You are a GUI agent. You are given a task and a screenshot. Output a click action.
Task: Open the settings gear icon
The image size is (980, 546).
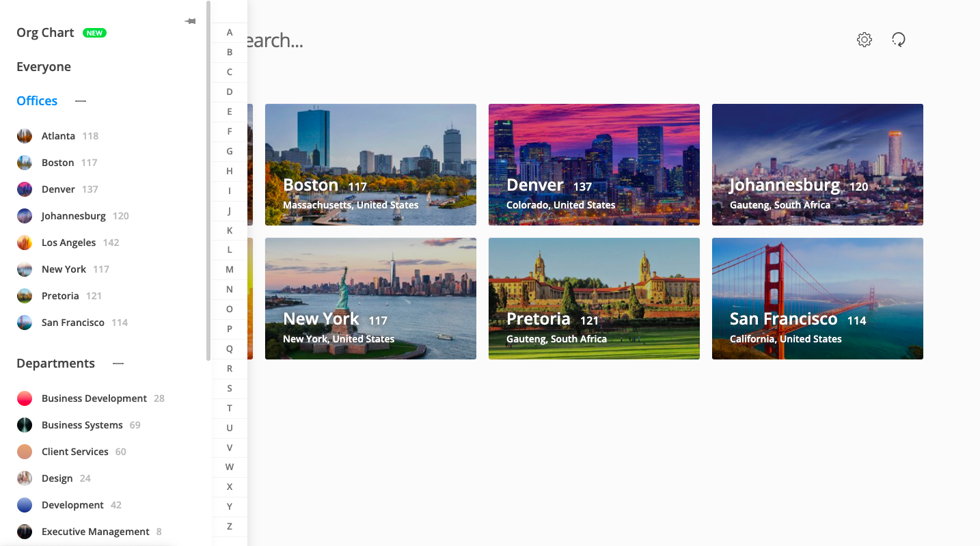(x=865, y=40)
